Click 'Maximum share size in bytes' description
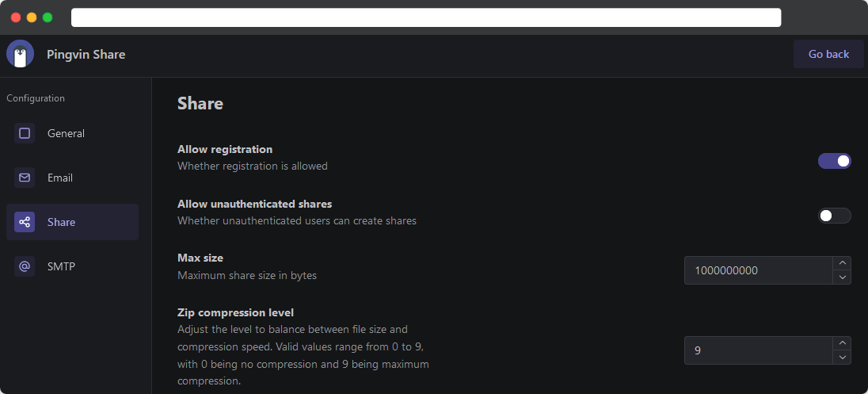 click(x=247, y=275)
